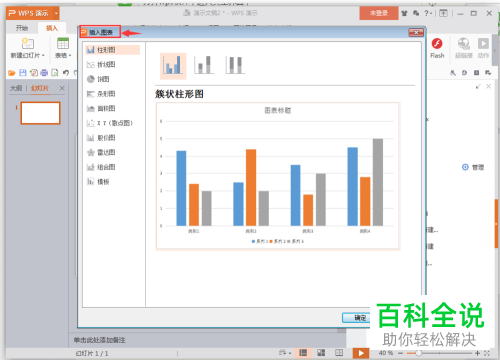Click the zoom out minus button
Image resolution: width=500 pixels, height=360 pixels.
click(x=401, y=353)
